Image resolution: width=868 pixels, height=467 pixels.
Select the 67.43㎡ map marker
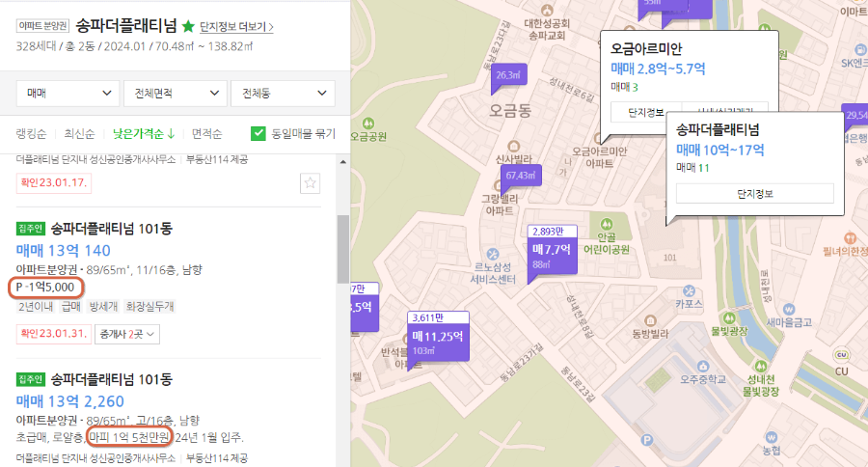tap(521, 176)
